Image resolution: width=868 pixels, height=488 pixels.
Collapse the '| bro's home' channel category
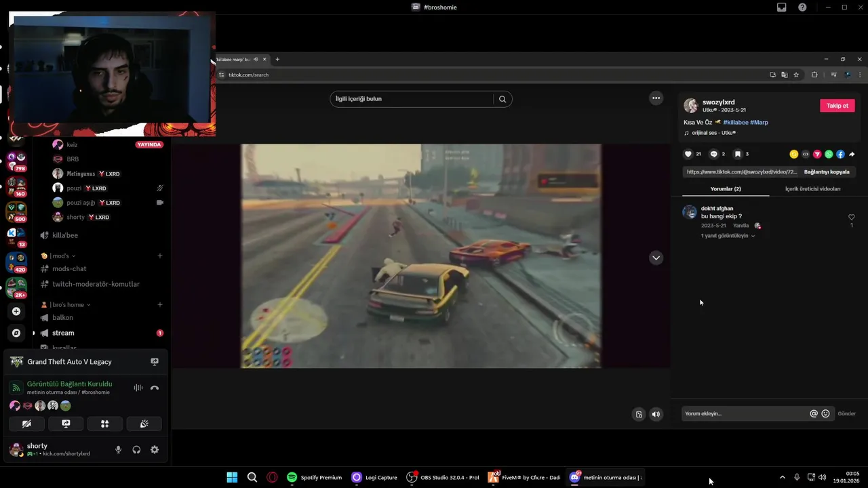coord(66,304)
